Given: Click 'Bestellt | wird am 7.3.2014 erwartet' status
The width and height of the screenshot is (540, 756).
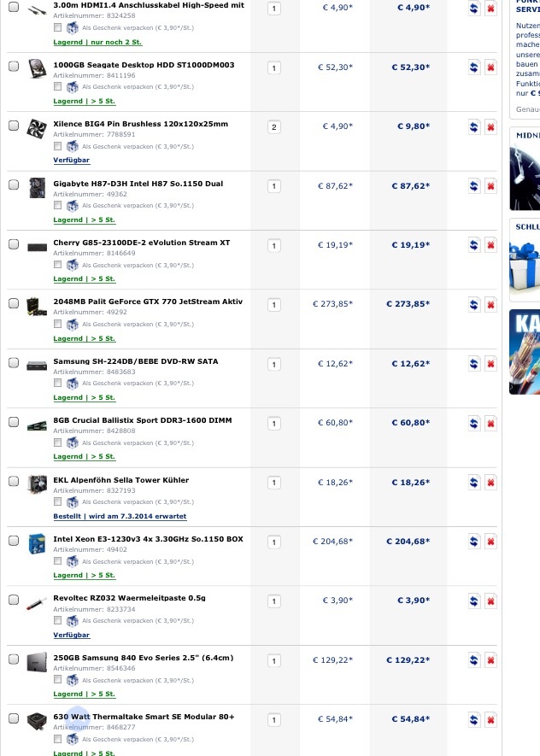Looking at the screenshot, I should click(x=120, y=516).
